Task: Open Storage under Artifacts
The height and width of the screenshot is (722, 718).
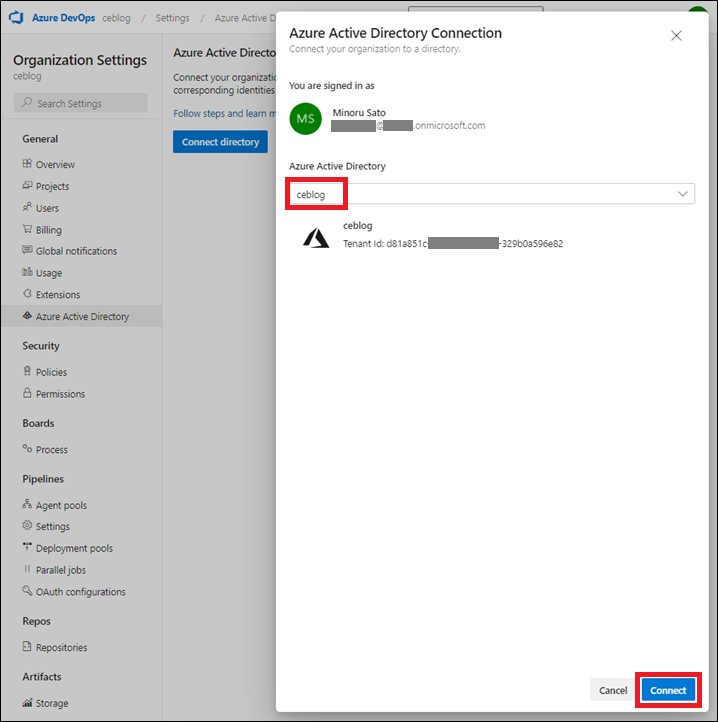Action: [x=52, y=704]
